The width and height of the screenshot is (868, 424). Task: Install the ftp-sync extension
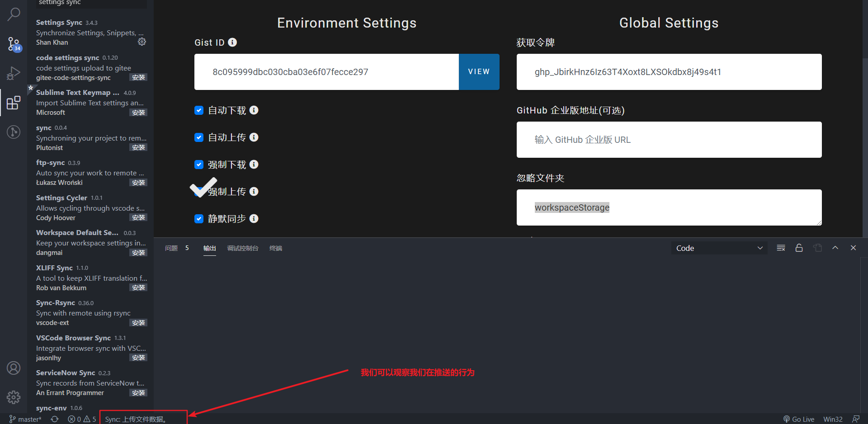pyautogui.click(x=139, y=183)
